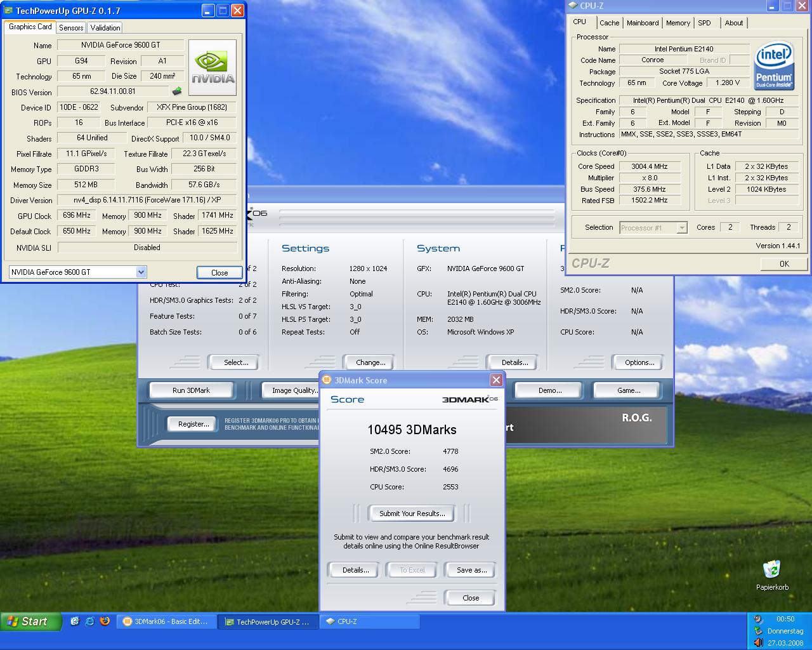
Task: Click Close button in GPU-Z window
Action: 219,272
